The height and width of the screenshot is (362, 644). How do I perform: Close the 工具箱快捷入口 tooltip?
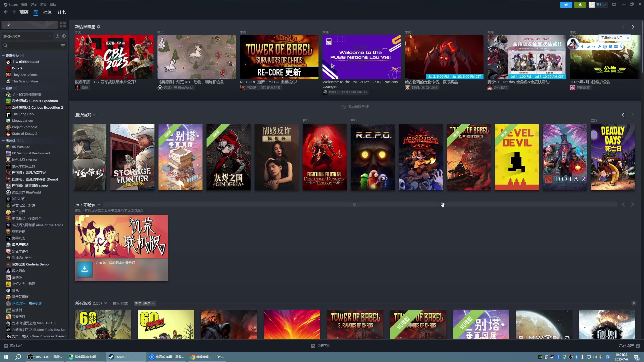pyautogui.click(x=628, y=38)
